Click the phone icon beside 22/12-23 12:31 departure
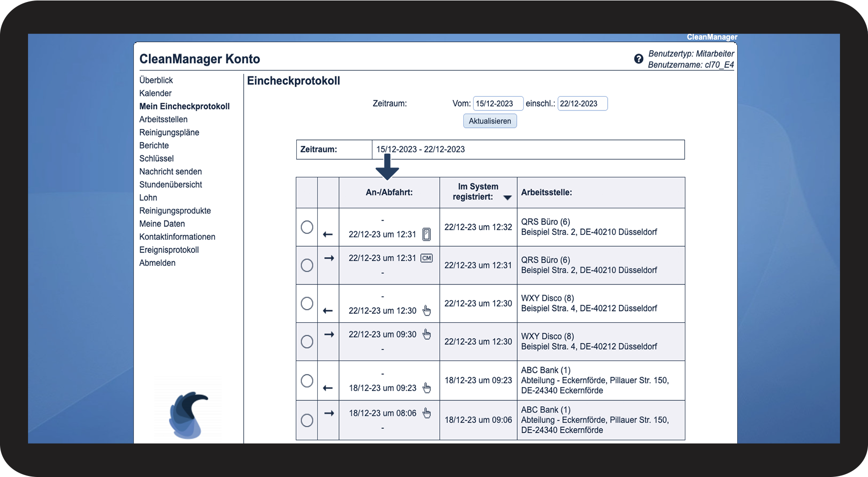This screenshot has width=868, height=477. 426,235
